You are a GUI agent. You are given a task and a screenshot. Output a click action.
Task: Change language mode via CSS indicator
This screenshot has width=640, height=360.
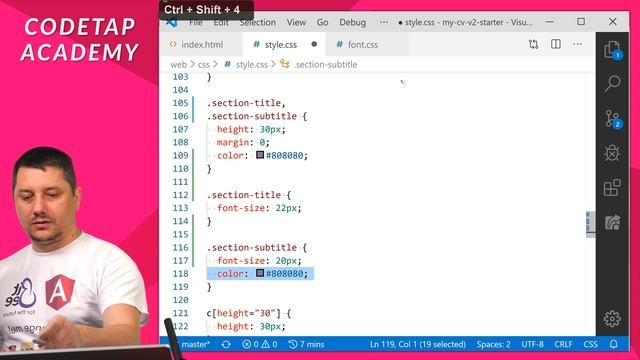590,344
